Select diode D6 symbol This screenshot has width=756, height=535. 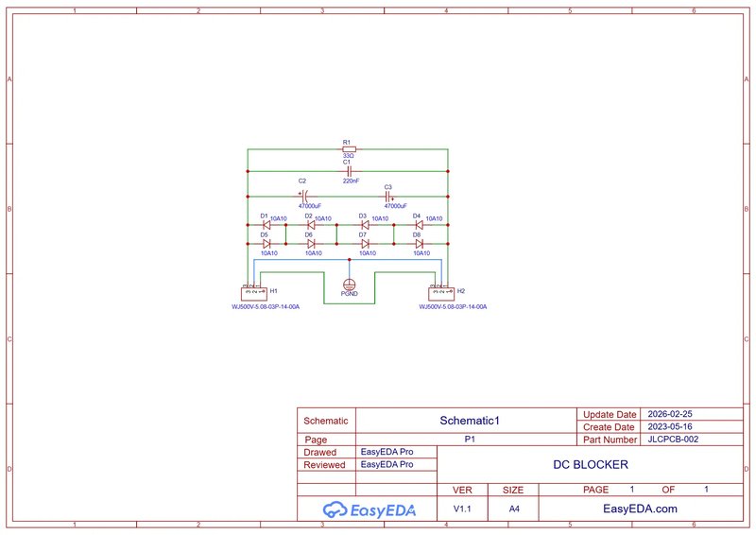[311, 244]
